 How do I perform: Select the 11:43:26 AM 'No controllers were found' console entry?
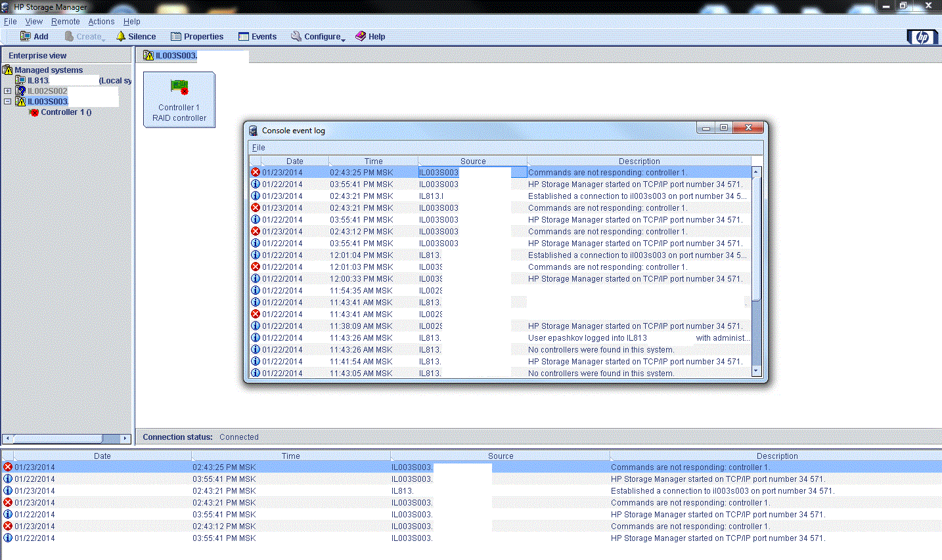pyautogui.click(x=500, y=350)
